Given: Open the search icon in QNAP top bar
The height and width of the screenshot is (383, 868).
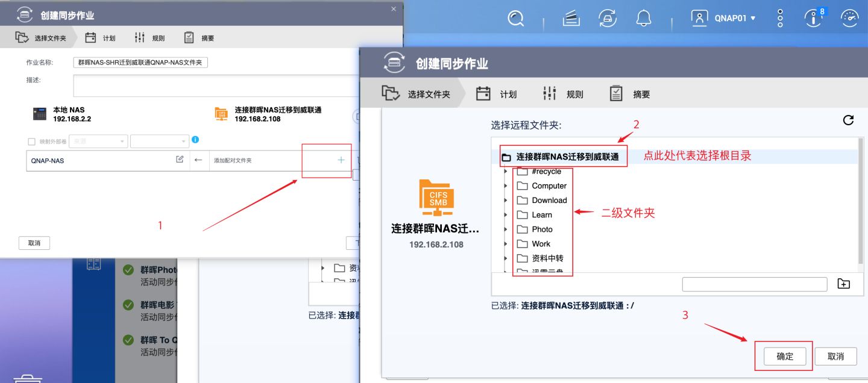Looking at the screenshot, I should [515, 18].
